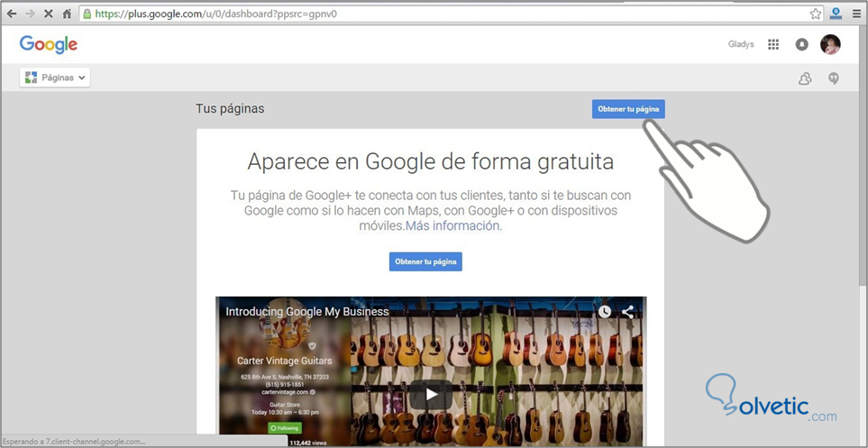This screenshot has width=868, height=448.
Task: Share the video with the share icon
Action: point(627,312)
